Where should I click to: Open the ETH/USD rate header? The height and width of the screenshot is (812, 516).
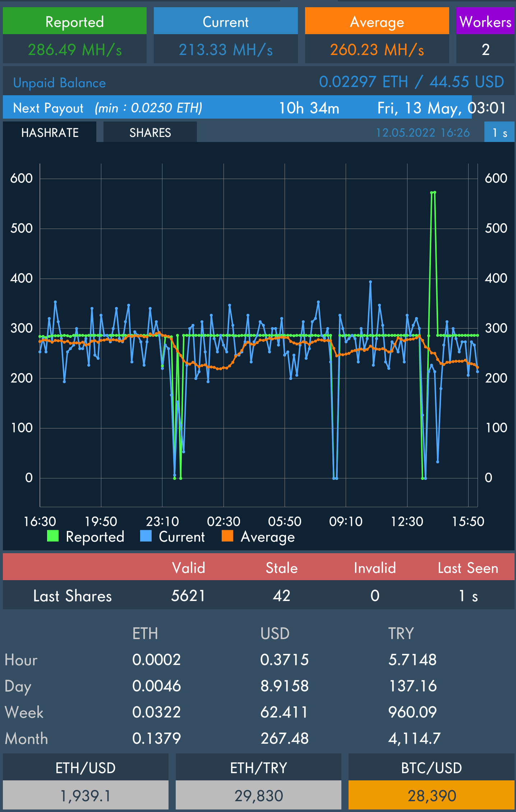pos(86,768)
